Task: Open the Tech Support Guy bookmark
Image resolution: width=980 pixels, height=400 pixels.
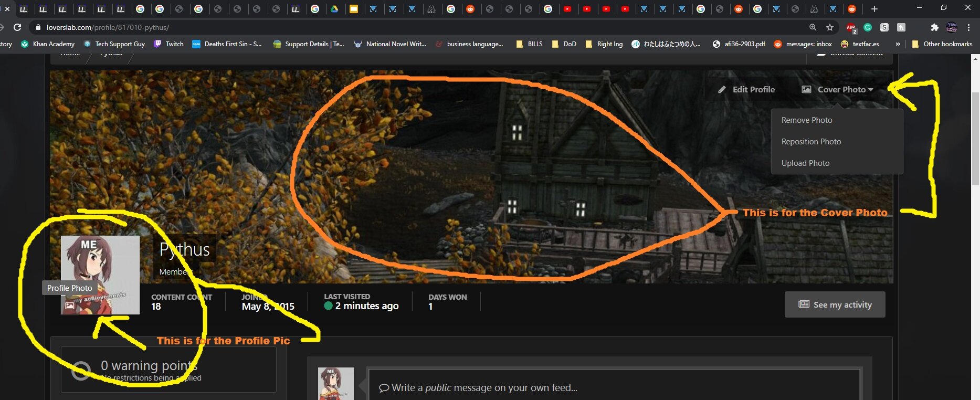Action: tap(114, 44)
